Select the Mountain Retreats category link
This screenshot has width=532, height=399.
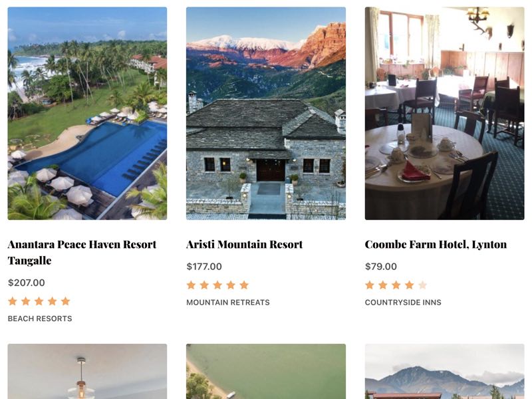[x=228, y=303]
